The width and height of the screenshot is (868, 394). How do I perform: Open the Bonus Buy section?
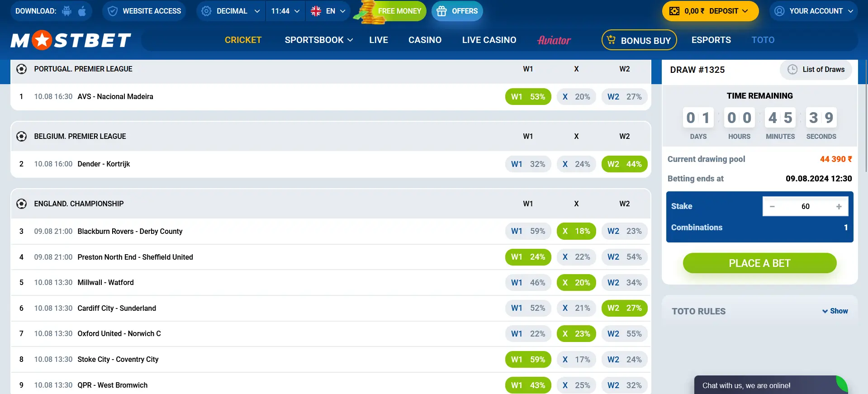pos(639,40)
